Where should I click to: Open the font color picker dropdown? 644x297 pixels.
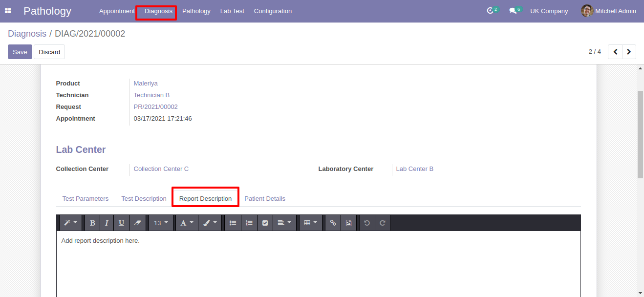[187, 223]
